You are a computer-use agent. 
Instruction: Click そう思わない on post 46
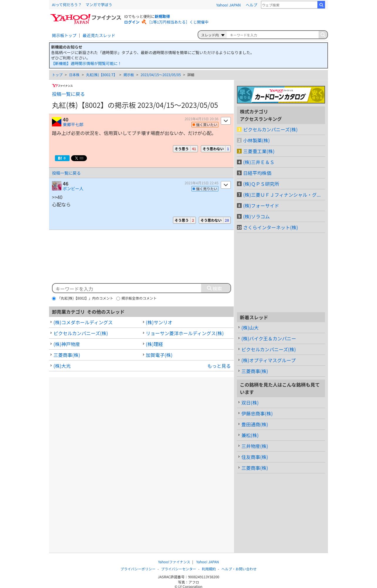pyautogui.click(x=215, y=220)
